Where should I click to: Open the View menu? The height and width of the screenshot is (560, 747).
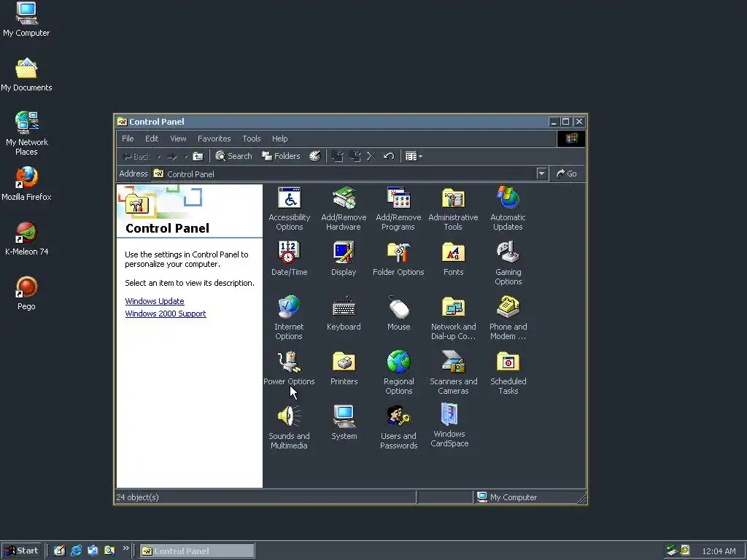click(x=178, y=139)
